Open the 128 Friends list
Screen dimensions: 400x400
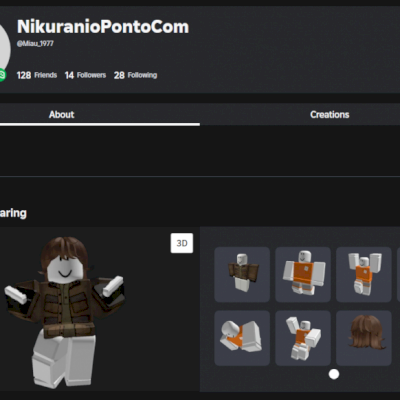tap(37, 75)
